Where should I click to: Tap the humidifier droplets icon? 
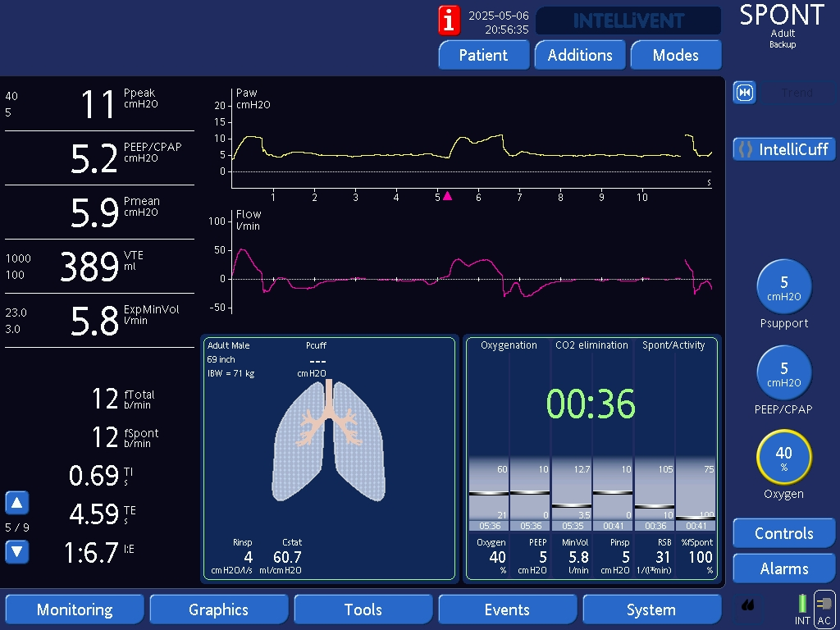tap(749, 605)
